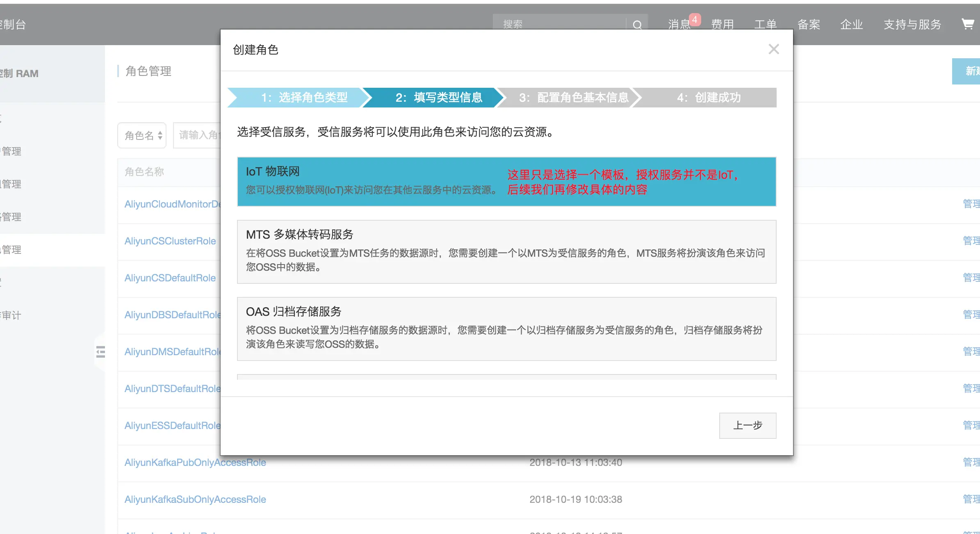Click 管理 for AliyunKafkaSubOnlyAccessRole row

(970, 499)
